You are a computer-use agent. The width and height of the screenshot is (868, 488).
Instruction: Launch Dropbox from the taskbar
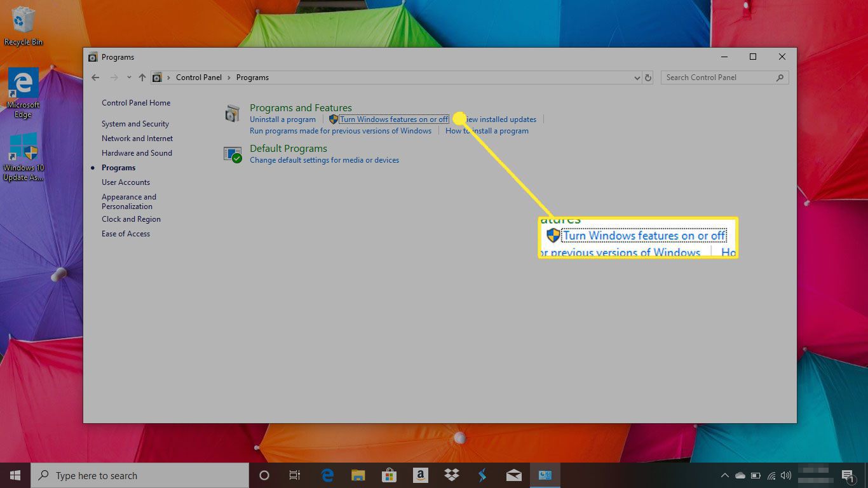pyautogui.click(x=452, y=475)
